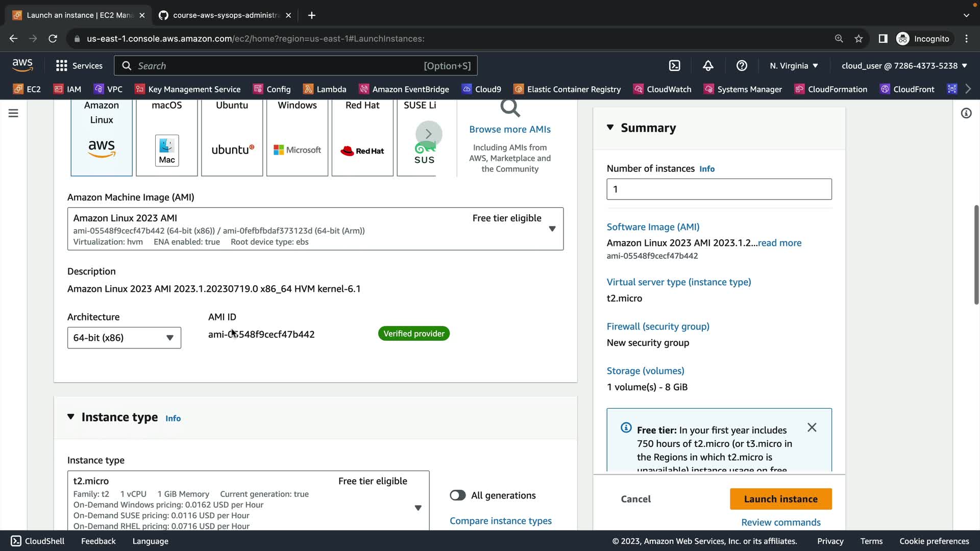Open the Architecture 64-bit (x86) dropdown

124,338
